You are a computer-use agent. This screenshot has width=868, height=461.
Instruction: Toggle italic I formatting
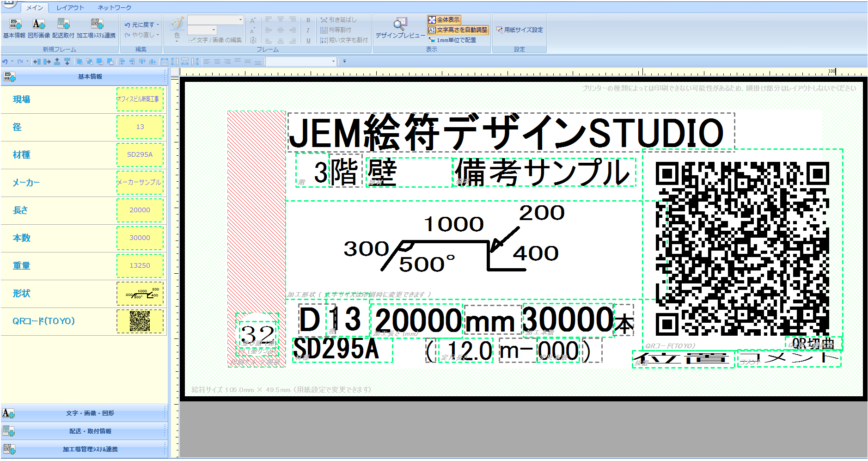pyautogui.click(x=308, y=31)
